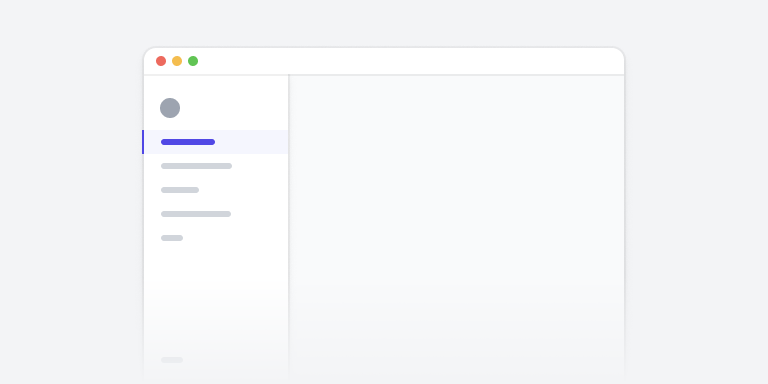Choose the shortest gray sidebar item
This screenshot has height=384, width=768.
pyautogui.click(x=172, y=238)
